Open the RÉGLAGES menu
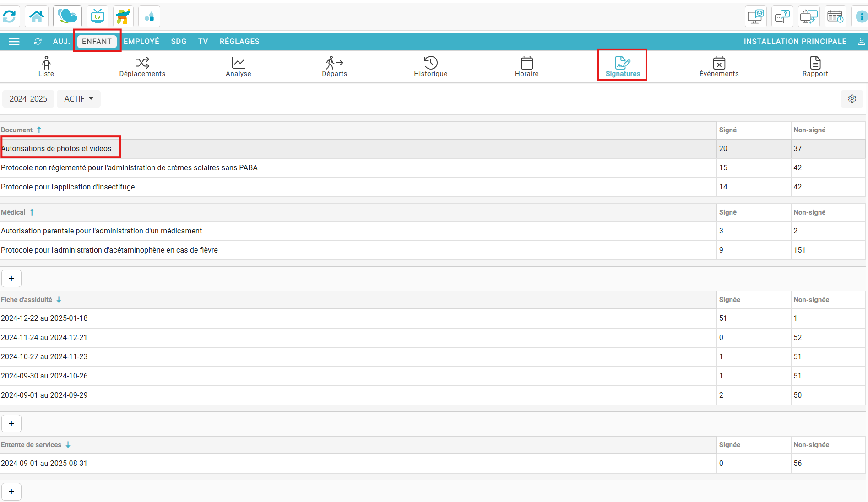This screenshot has width=868, height=502. (x=239, y=42)
